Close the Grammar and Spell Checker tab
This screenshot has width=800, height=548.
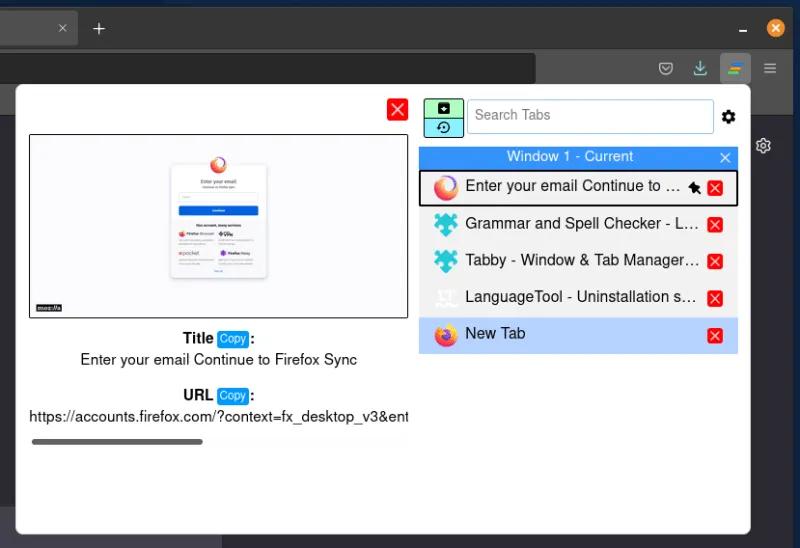(715, 225)
